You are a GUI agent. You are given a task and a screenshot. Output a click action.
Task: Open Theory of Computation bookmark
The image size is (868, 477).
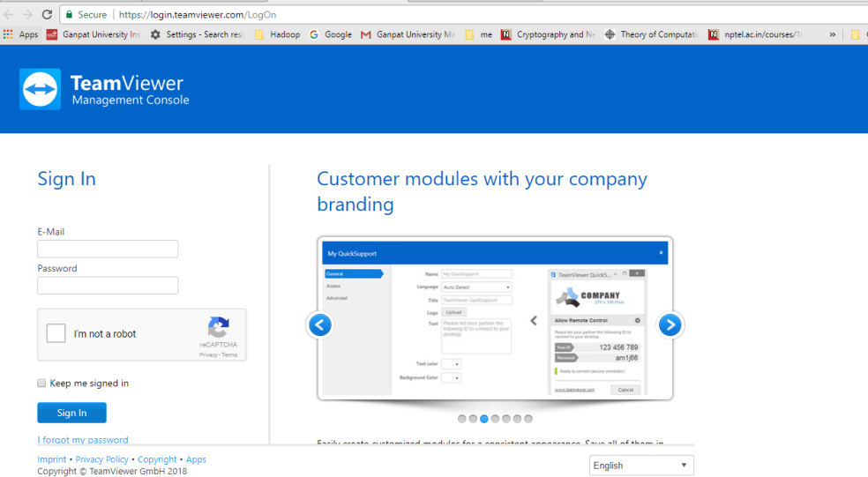tap(652, 34)
